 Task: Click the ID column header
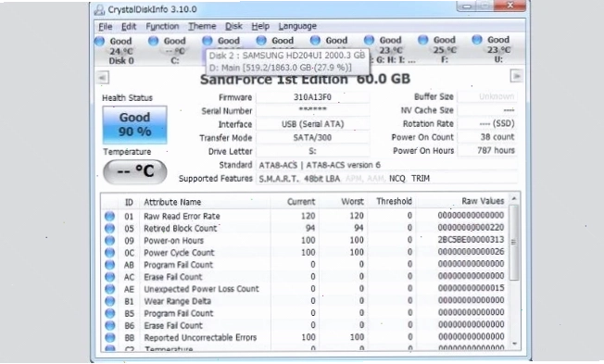click(129, 203)
